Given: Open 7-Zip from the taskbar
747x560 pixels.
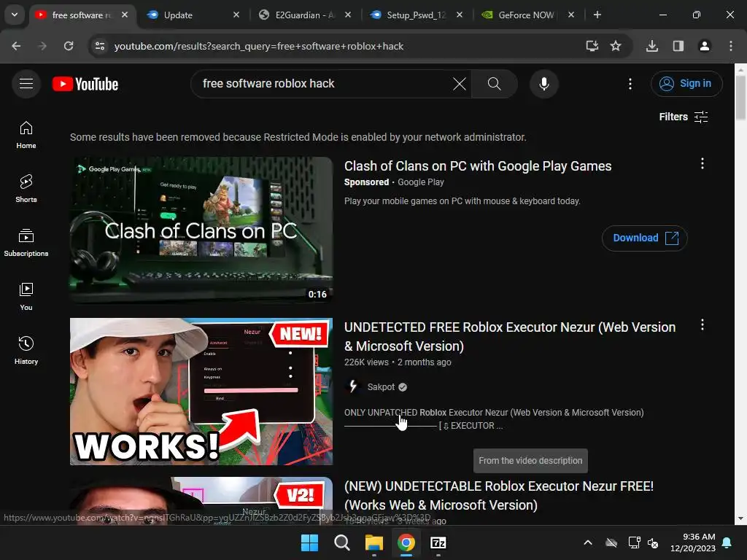Looking at the screenshot, I should pyautogui.click(x=438, y=542).
